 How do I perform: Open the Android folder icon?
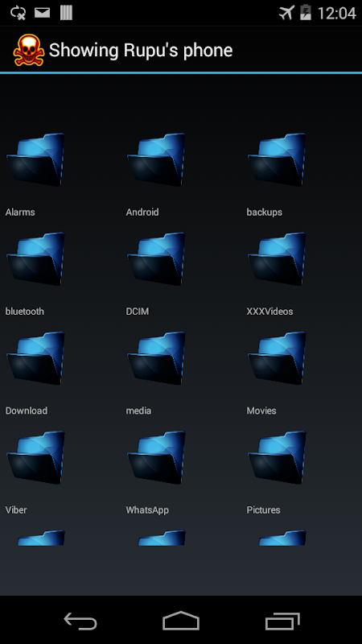(x=156, y=159)
